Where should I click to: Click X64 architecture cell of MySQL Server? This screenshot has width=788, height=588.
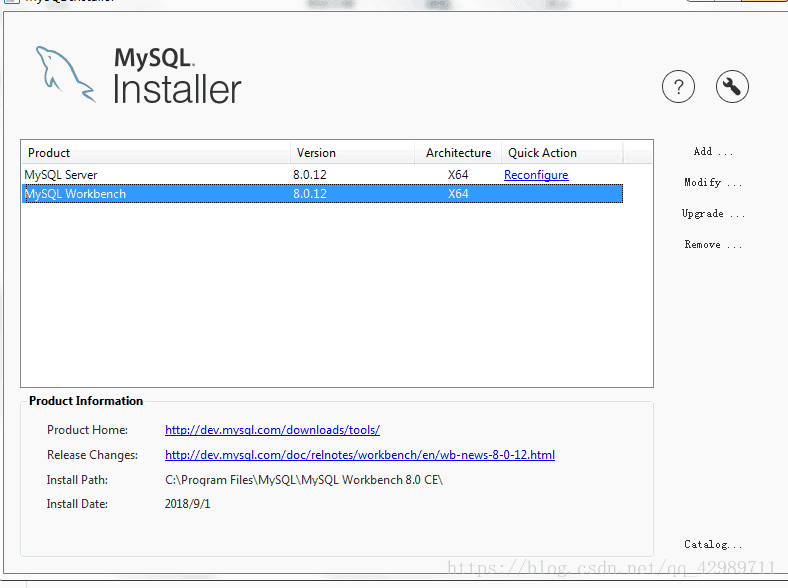pos(458,175)
